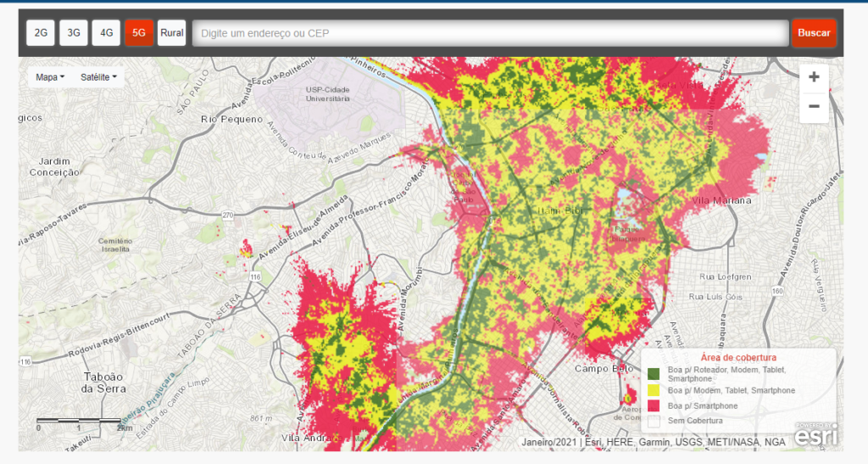The width and height of the screenshot is (868, 464).
Task: Zoom out with the minus button
Action: click(x=814, y=107)
